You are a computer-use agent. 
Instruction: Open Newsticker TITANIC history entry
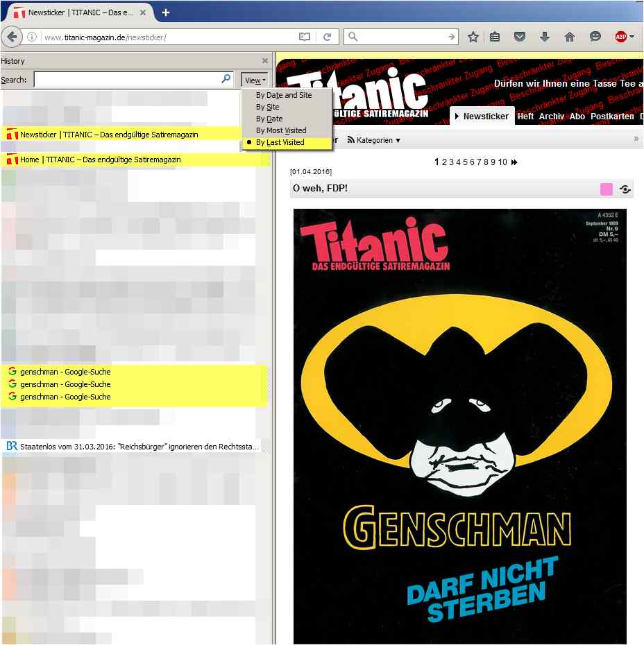coord(121,135)
